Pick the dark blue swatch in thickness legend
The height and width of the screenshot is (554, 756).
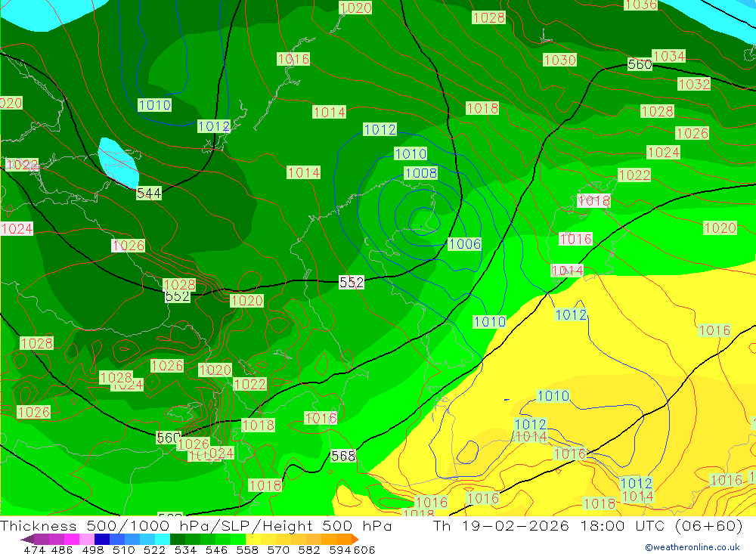coord(102,539)
